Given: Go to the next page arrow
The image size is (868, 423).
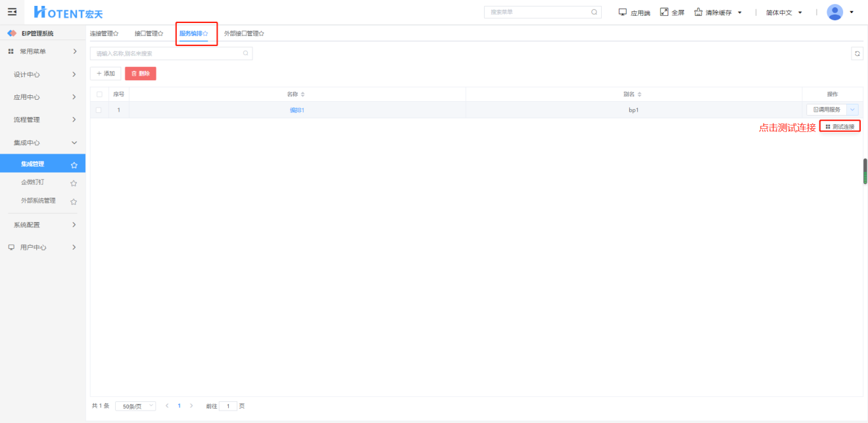Looking at the screenshot, I should [191, 406].
